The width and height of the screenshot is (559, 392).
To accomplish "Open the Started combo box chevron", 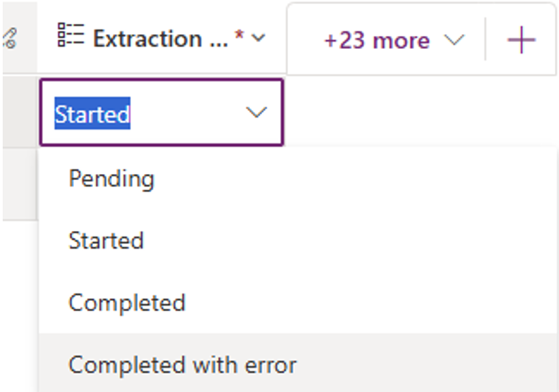I will [x=256, y=113].
